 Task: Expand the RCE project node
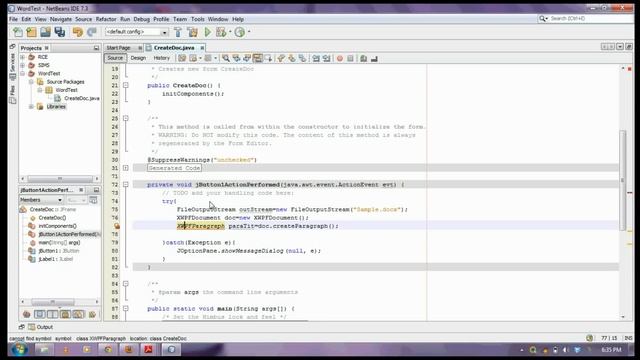coord(23,57)
